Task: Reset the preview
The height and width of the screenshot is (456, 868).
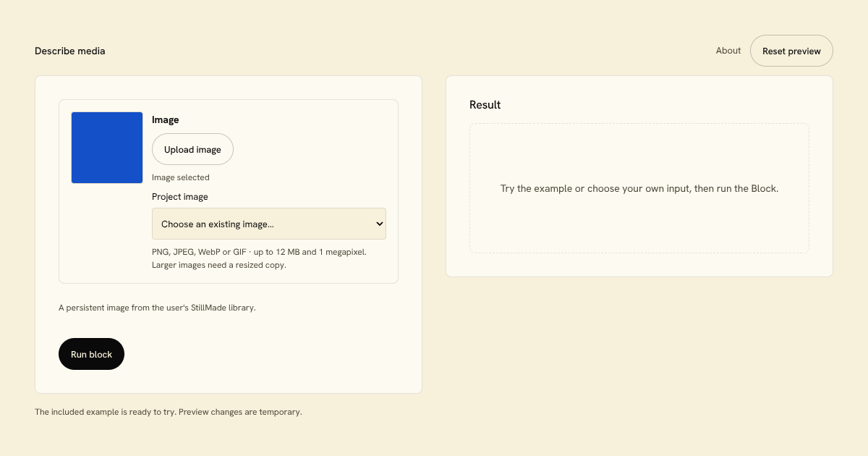Action: (791, 51)
